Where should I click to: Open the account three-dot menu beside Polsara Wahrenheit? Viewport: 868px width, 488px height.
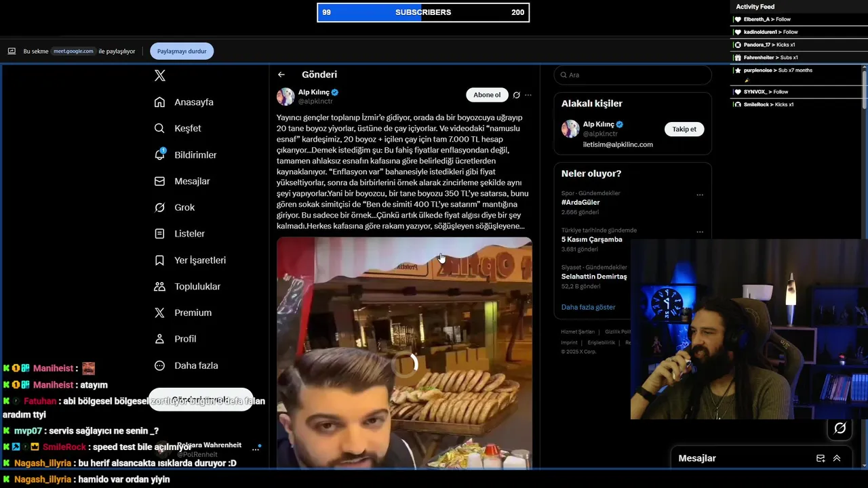click(x=256, y=448)
